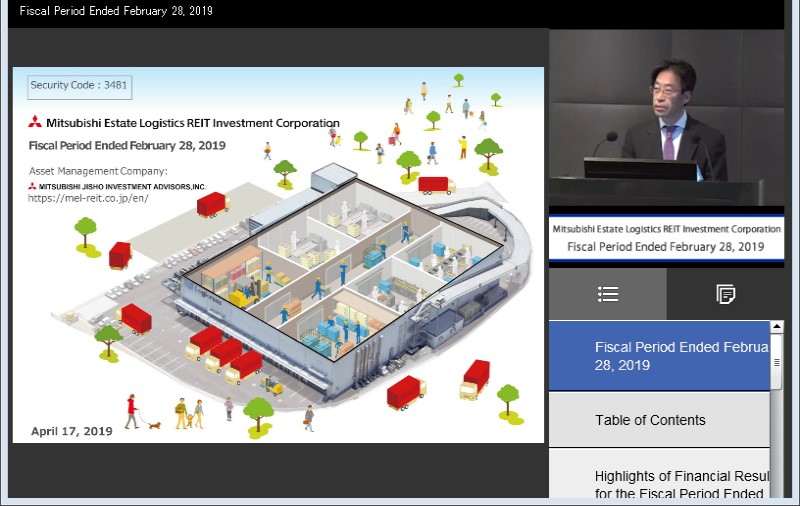Open the chapter list tab icon
The image size is (800, 506).
click(x=608, y=294)
